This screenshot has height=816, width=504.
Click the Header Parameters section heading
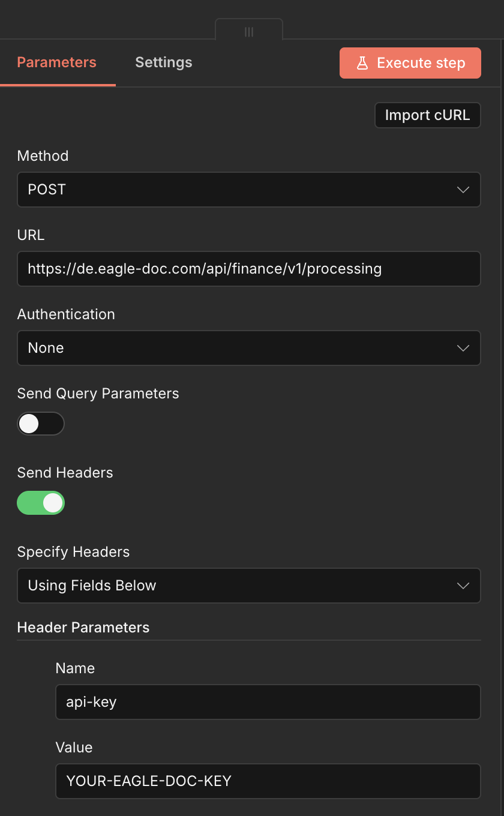(x=83, y=627)
